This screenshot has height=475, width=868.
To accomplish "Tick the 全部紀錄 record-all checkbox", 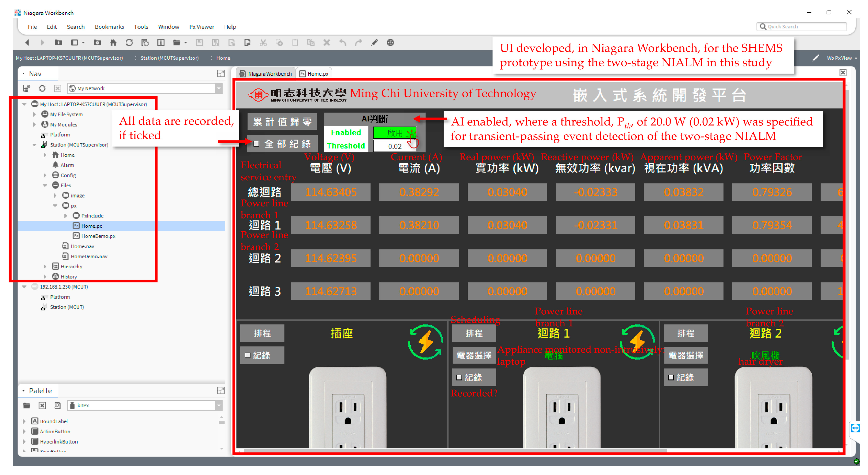I will pyautogui.click(x=256, y=144).
